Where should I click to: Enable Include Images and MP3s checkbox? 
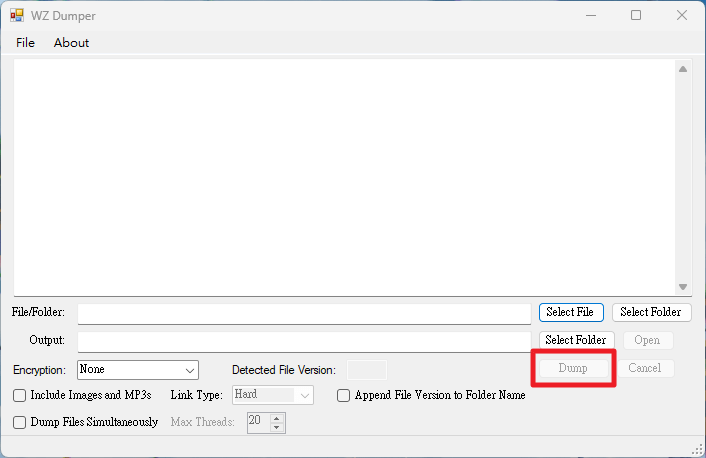(x=19, y=395)
